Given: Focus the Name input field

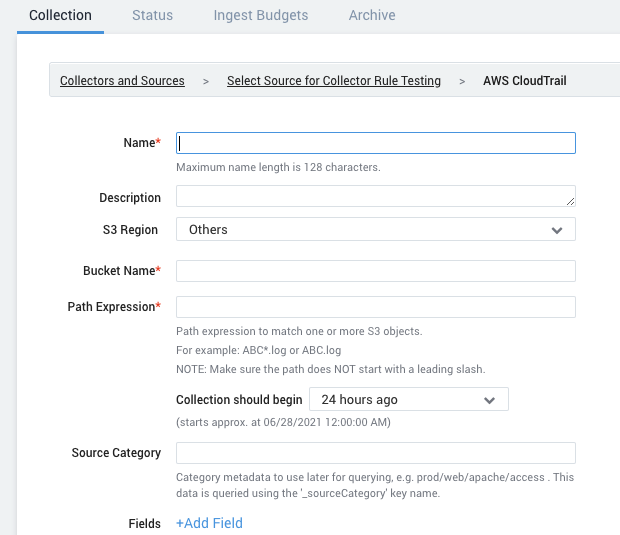Looking at the screenshot, I should (375, 143).
